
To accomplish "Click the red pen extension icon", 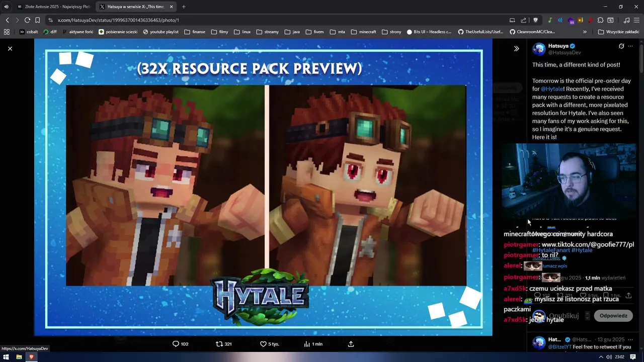I will coord(590,20).
